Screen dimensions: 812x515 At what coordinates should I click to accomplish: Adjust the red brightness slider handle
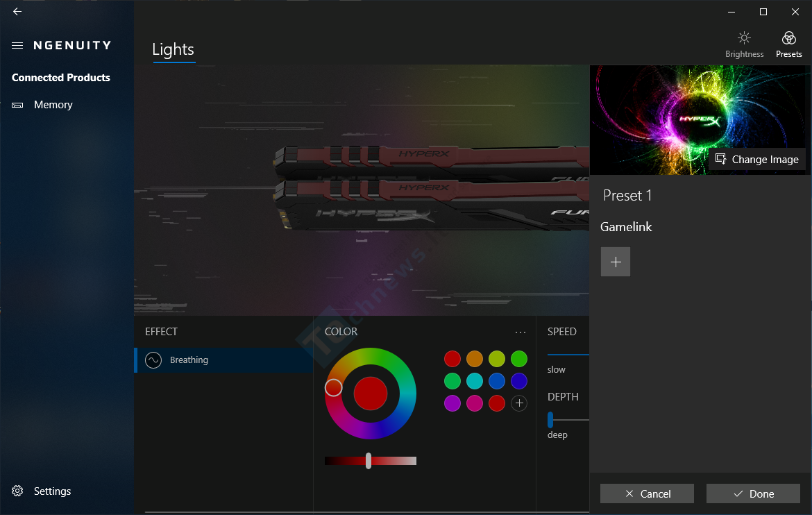(x=369, y=461)
